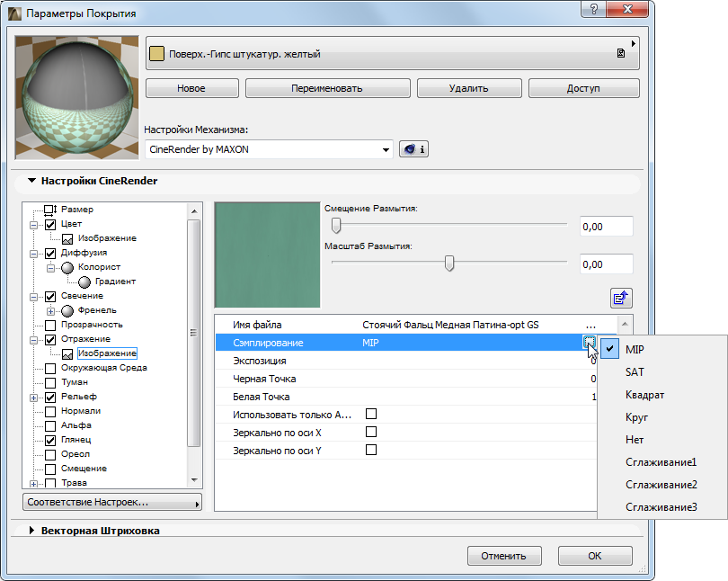This screenshot has width=728, height=581.
Task: Select Сглаживание2 sampling option
Action: [x=662, y=485]
